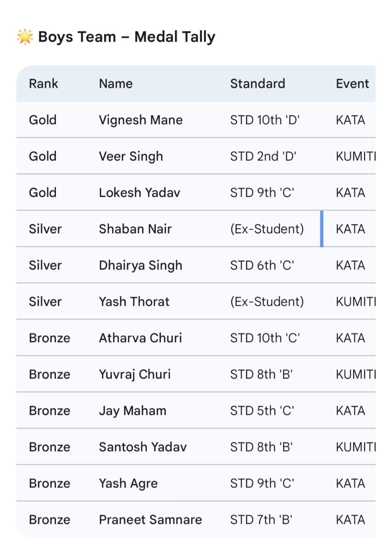
Task: Click the Boys Team – Medal Tally heading
Action: pos(126,37)
